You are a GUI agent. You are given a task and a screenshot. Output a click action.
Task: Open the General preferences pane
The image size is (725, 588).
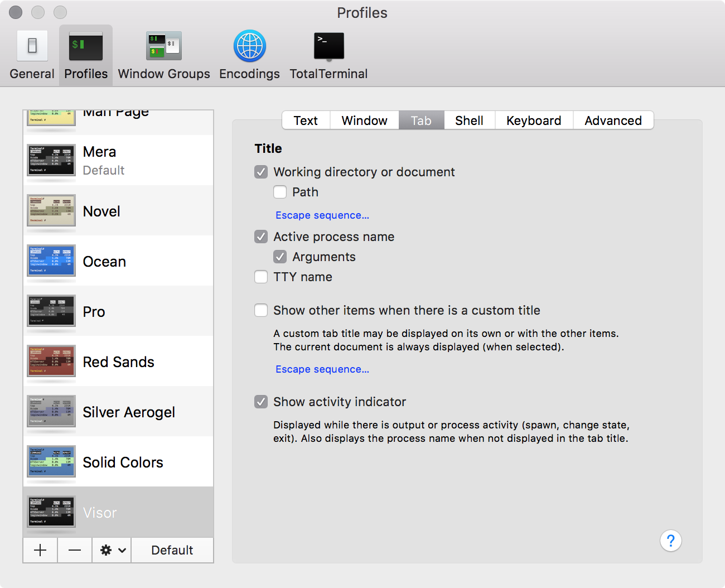32,55
